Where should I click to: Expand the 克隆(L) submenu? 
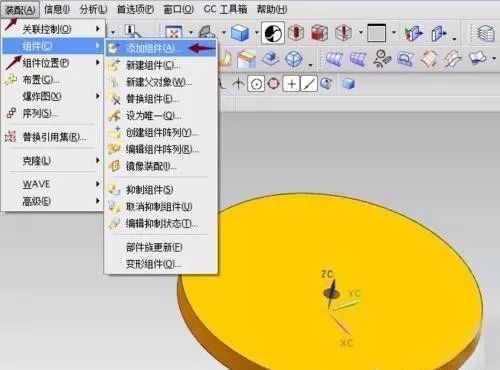click(53, 161)
